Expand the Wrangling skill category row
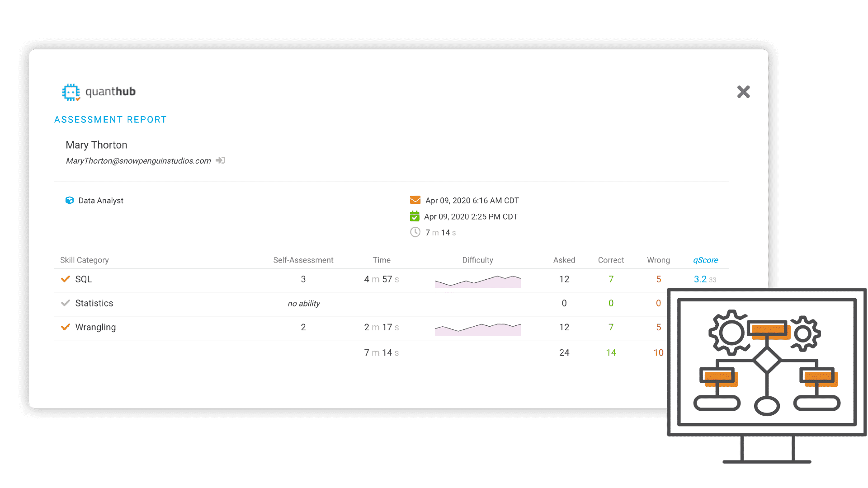The image size is (868, 488). tap(95, 327)
